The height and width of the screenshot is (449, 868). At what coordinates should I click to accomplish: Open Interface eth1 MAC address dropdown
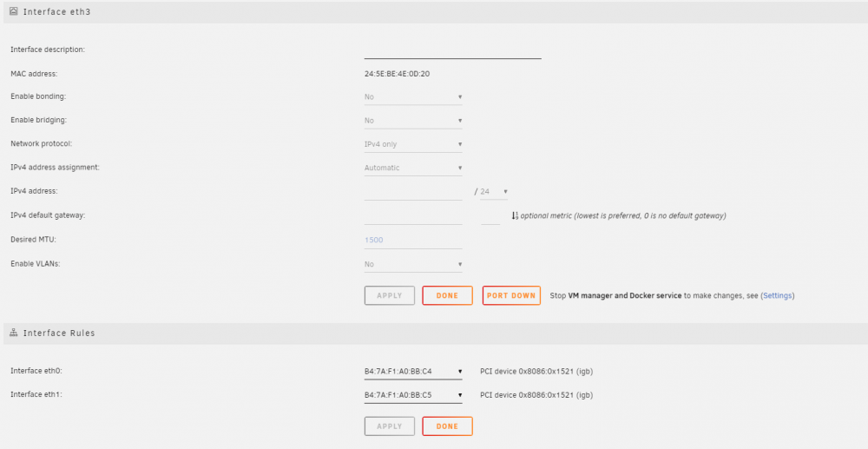pos(413,395)
